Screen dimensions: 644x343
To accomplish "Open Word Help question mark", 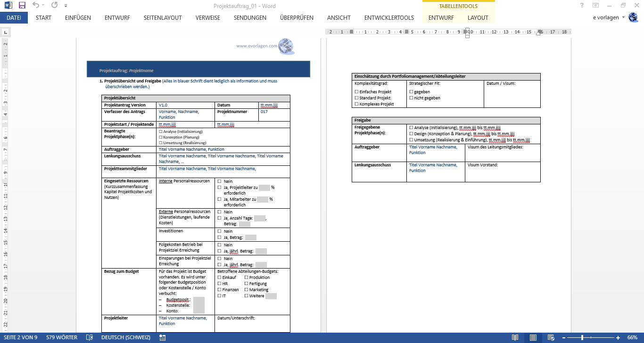I will coord(582,6).
